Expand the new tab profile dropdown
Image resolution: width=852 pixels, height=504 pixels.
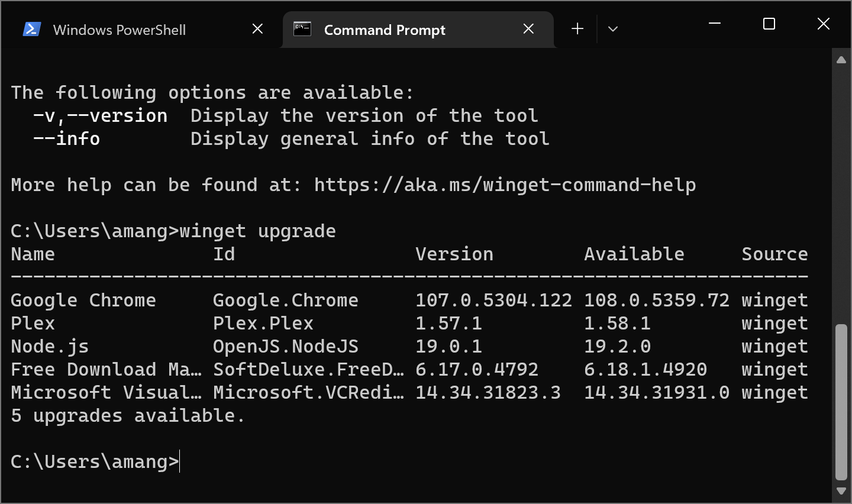(612, 29)
